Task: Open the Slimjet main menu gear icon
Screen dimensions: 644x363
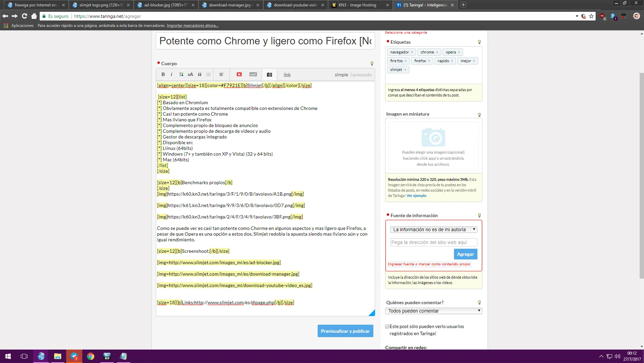Action: click(x=636, y=16)
